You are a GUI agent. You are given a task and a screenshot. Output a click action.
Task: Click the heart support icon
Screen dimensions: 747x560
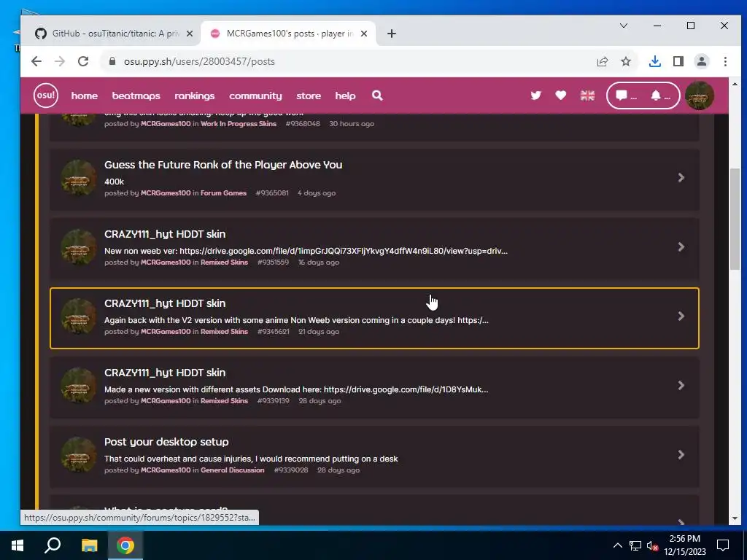[561, 96]
